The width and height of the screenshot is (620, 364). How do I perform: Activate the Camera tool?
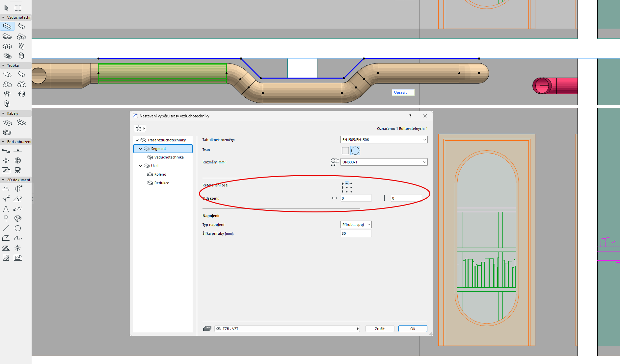pos(18,170)
